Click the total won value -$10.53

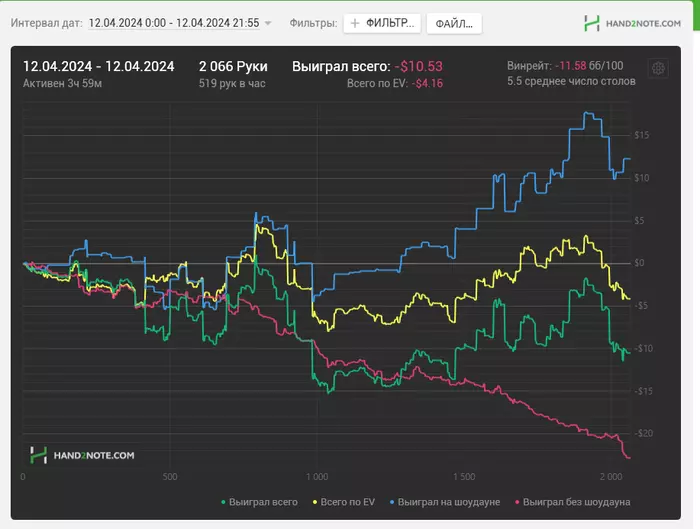[419, 67]
